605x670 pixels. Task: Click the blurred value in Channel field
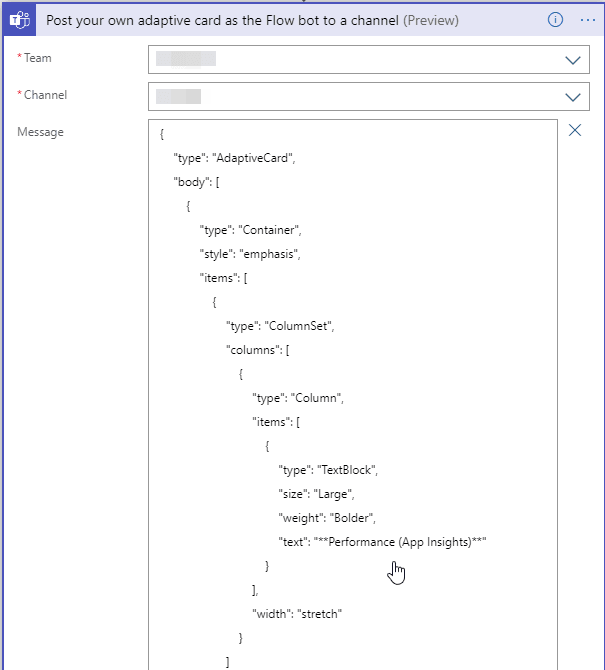(x=179, y=97)
